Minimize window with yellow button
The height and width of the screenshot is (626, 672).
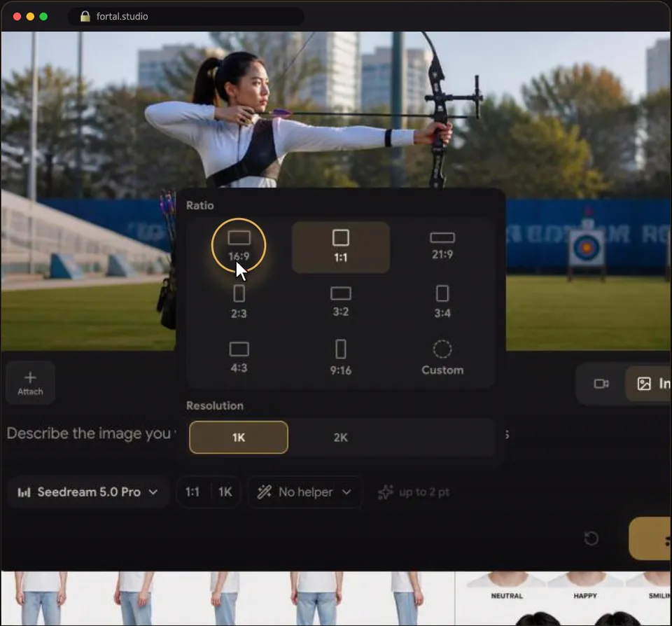pyautogui.click(x=30, y=16)
